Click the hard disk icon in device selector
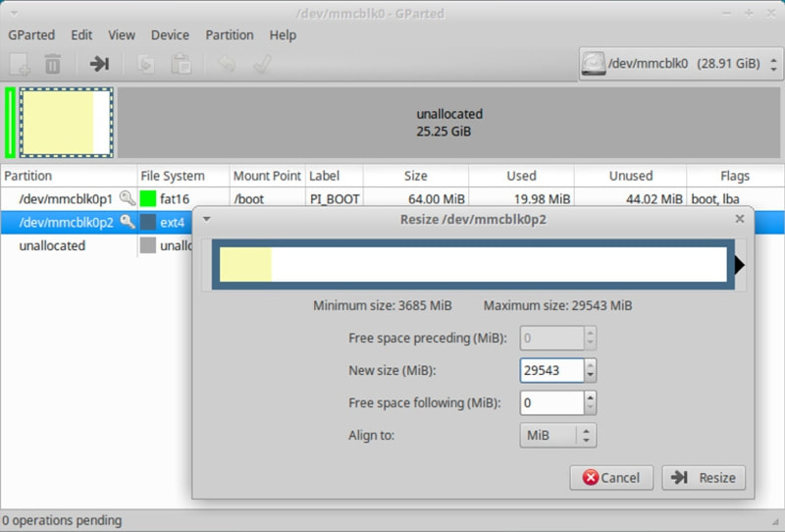This screenshot has height=532, width=785. pos(594,64)
